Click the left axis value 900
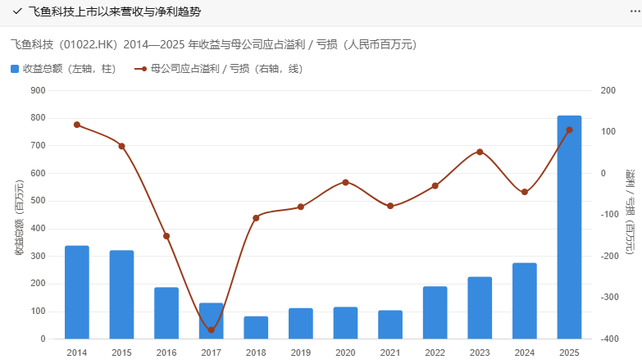This screenshot has height=364, width=642. [38, 90]
